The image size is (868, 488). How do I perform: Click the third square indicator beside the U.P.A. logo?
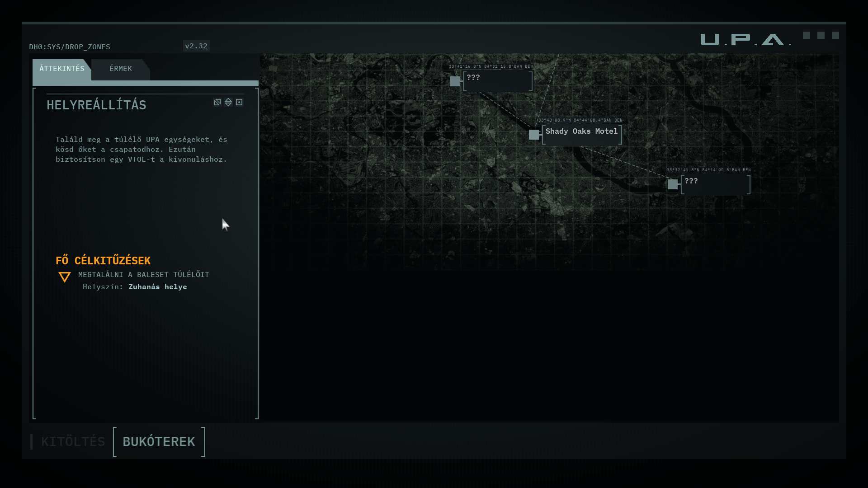835,35
